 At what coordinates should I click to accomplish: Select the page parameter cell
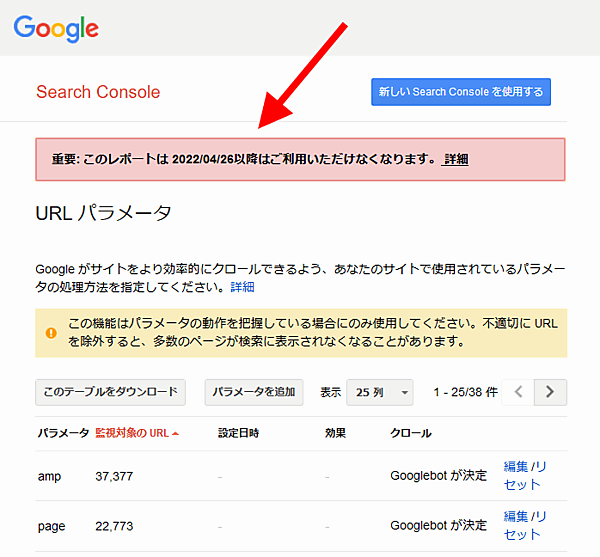click(x=51, y=527)
